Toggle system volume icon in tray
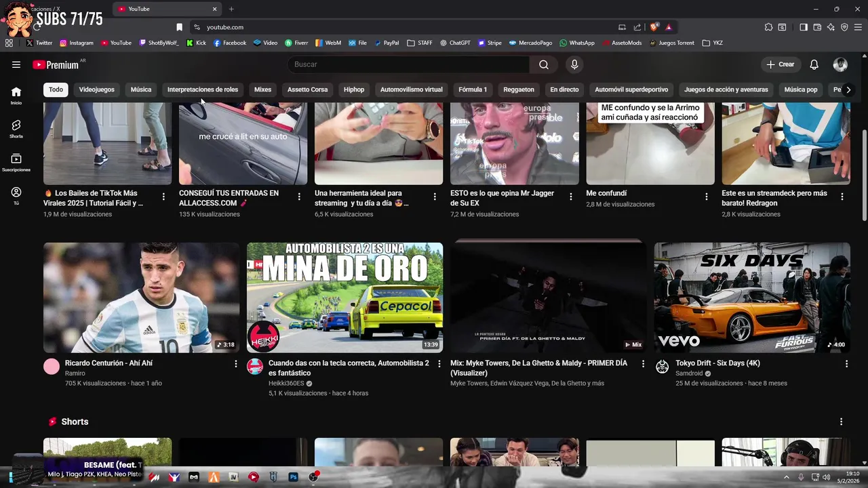The image size is (868, 488). pos(826,477)
